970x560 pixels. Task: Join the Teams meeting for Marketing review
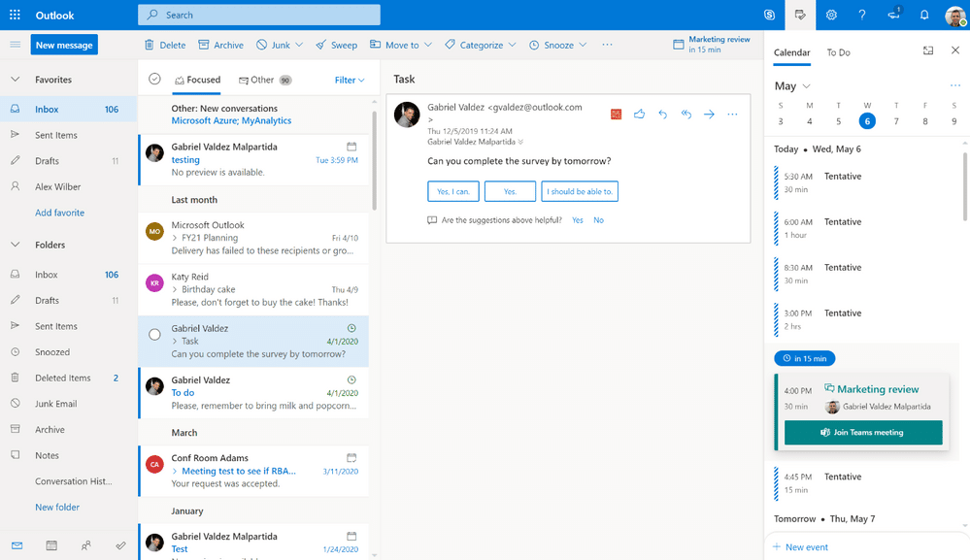862,431
